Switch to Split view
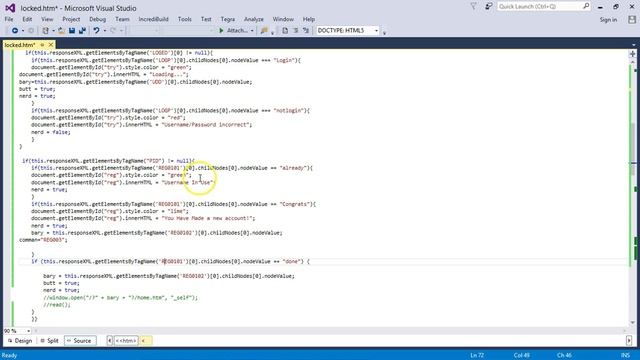This screenshot has height=360, width=640. click(x=49, y=341)
